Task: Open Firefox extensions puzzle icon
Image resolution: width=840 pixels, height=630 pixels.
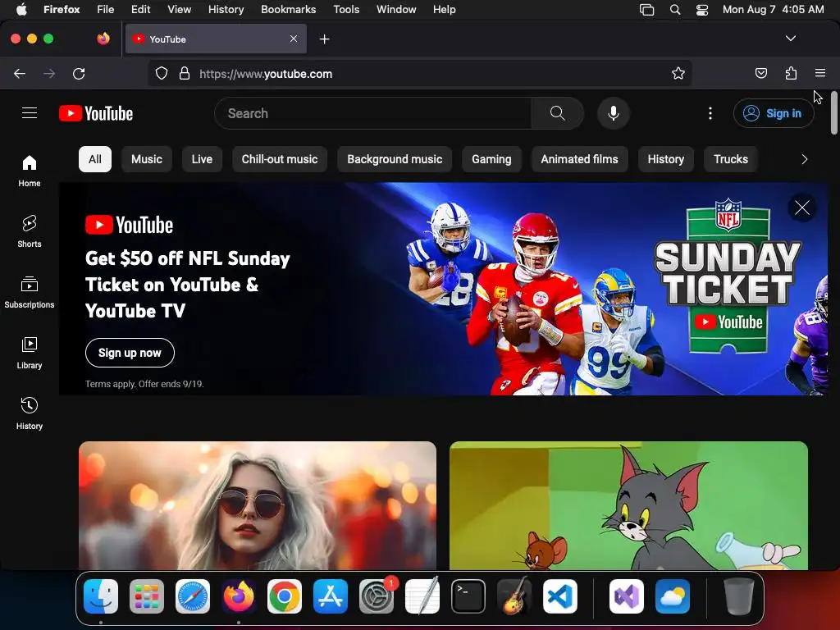Action: tap(791, 73)
